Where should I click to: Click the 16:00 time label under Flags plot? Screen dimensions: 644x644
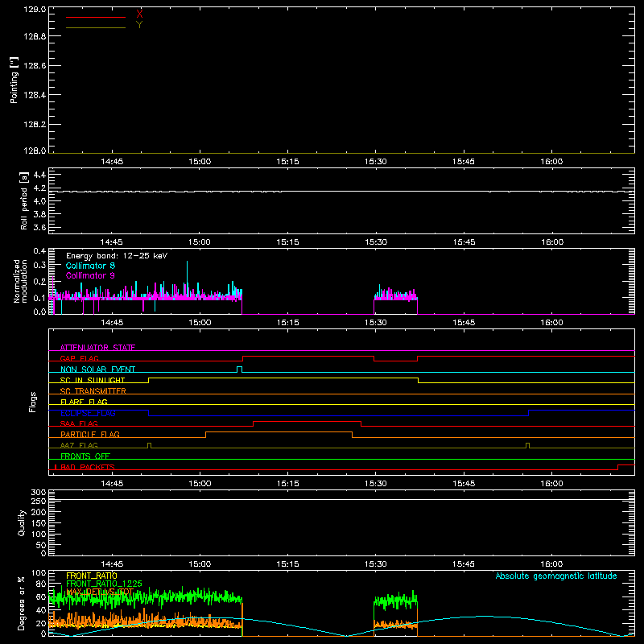551,484
